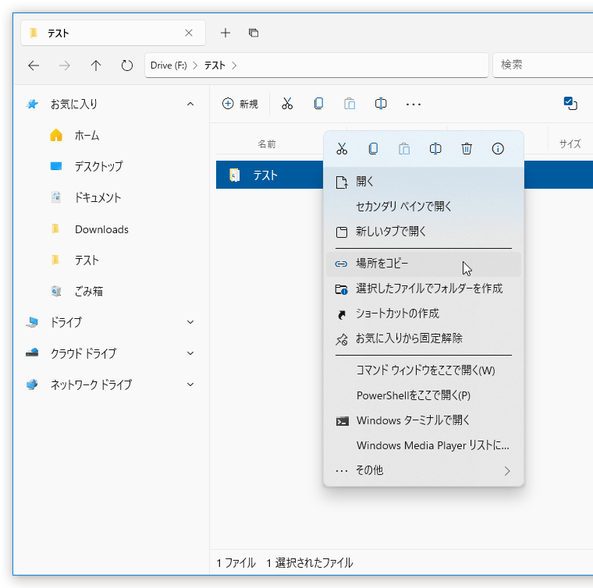The height and width of the screenshot is (588, 593).
Task: Expand the ドライブ section
Action: click(x=190, y=322)
